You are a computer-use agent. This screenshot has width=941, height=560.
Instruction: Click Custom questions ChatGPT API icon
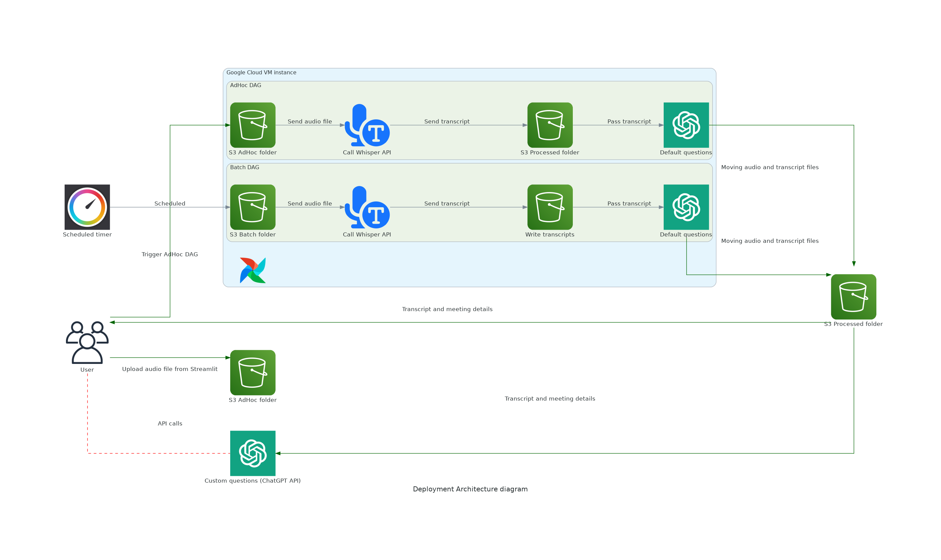[x=253, y=453]
